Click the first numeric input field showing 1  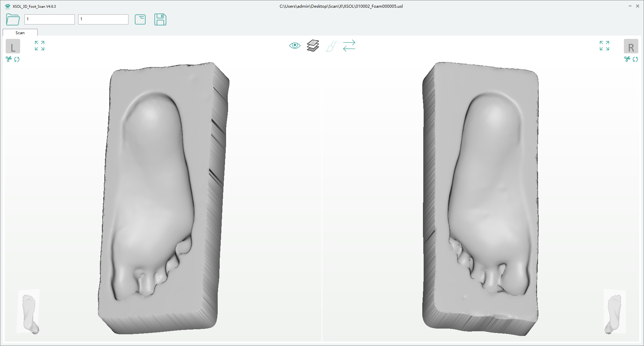(x=49, y=19)
